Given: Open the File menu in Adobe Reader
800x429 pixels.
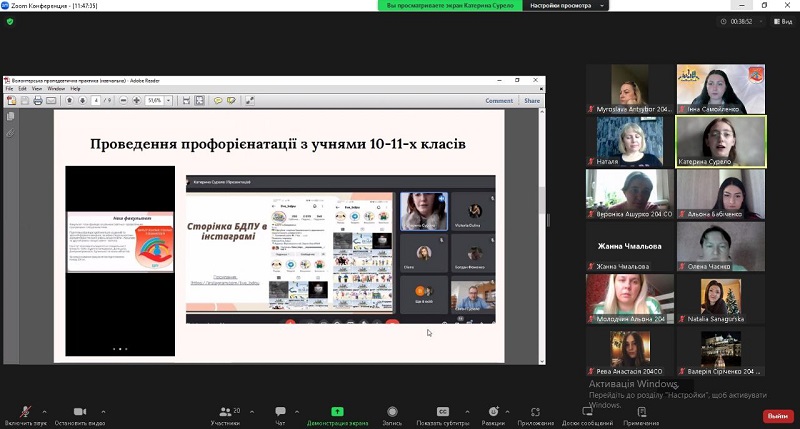Looking at the screenshot, I should pos(10,89).
